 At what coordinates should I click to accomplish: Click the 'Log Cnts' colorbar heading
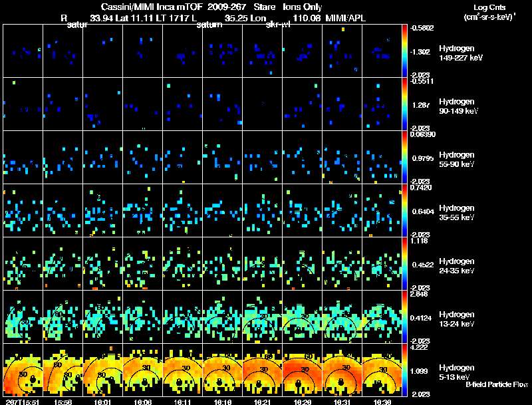[x=489, y=7]
